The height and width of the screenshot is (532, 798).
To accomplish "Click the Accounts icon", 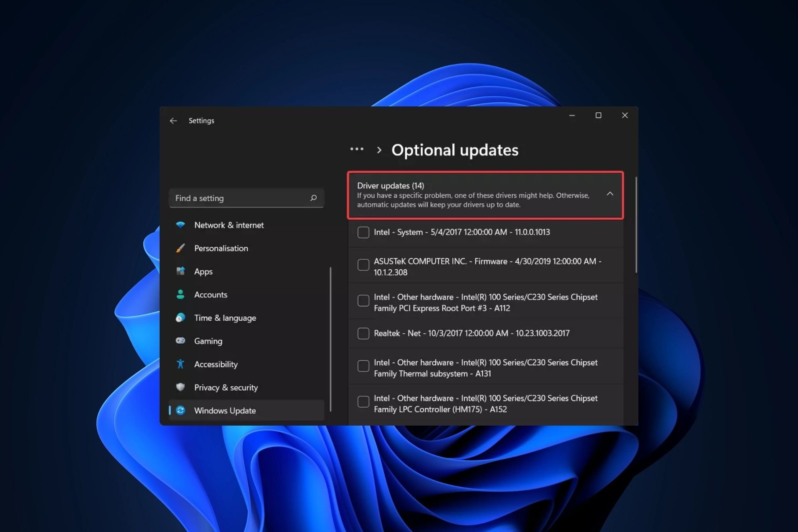I will 182,295.
